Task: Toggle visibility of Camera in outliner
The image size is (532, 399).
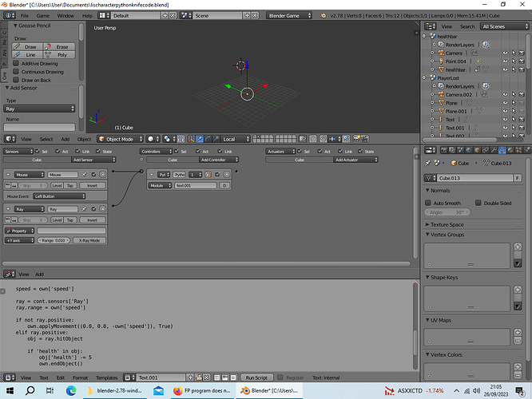Action: (x=505, y=53)
